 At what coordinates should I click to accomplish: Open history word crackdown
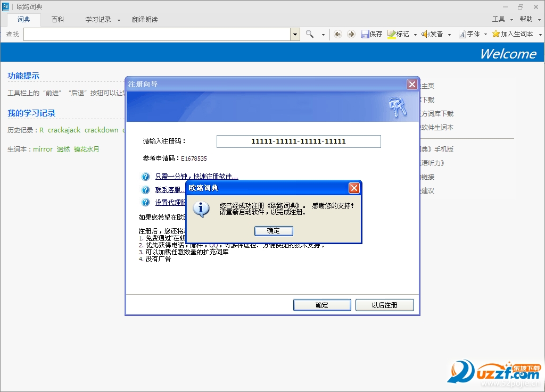coord(102,130)
